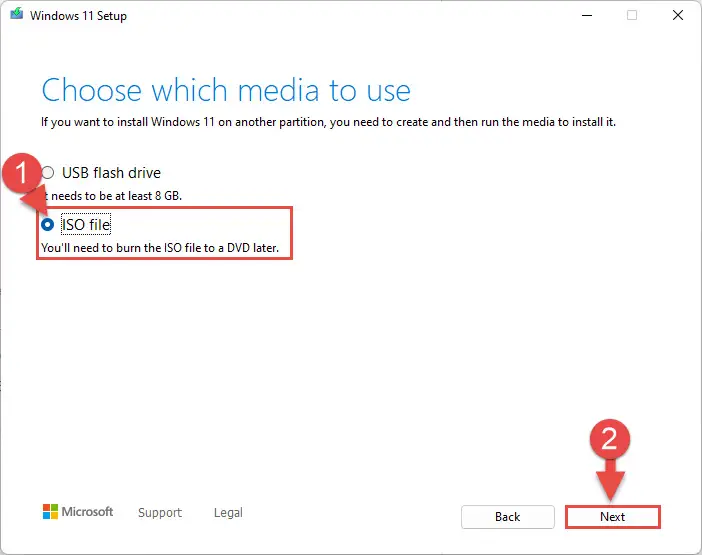The width and height of the screenshot is (702, 555).
Task: Click the Windows 11 Setup app icon
Action: pos(17,14)
